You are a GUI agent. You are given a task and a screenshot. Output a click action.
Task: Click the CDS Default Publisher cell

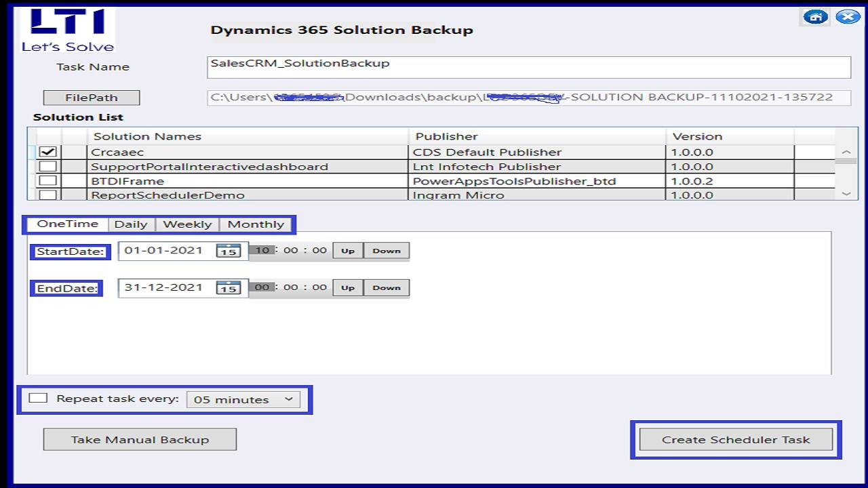pyautogui.click(x=538, y=152)
